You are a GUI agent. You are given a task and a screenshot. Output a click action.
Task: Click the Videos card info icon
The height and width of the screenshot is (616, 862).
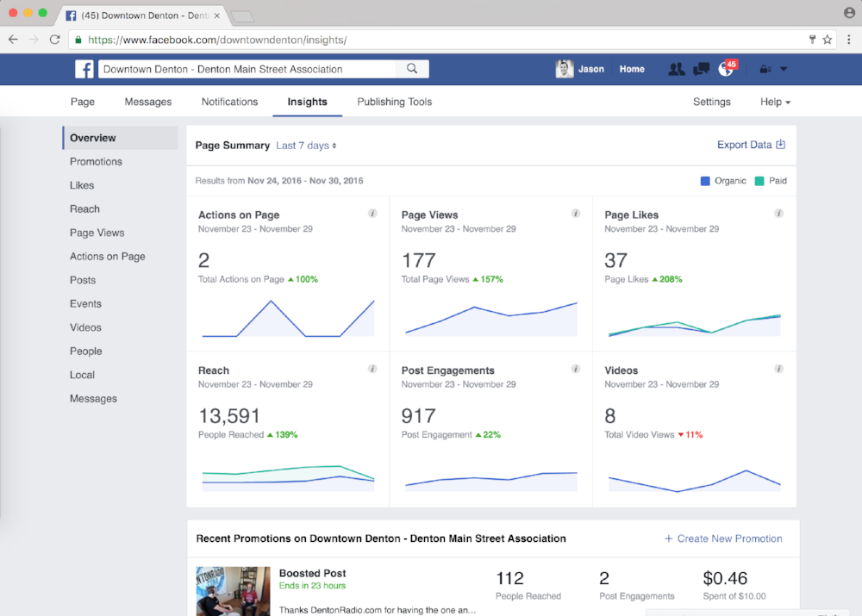click(x=778, y=369)
